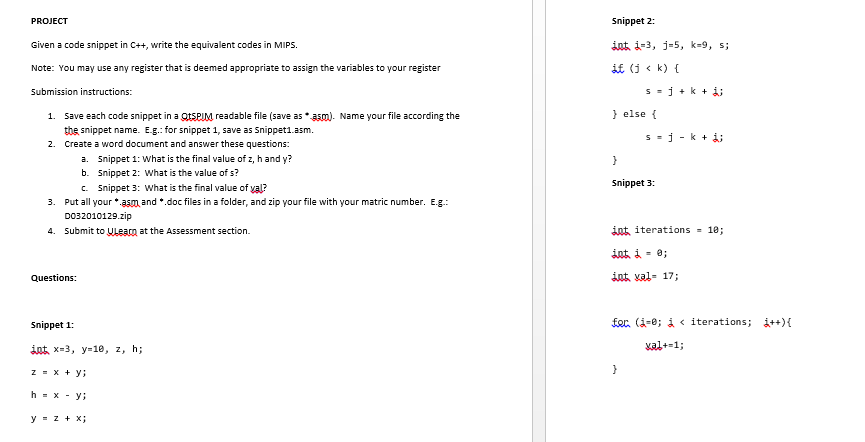Click code line 'z = x + y;'
This screenshot has height=442, width=865.
(x=58, y=372)
